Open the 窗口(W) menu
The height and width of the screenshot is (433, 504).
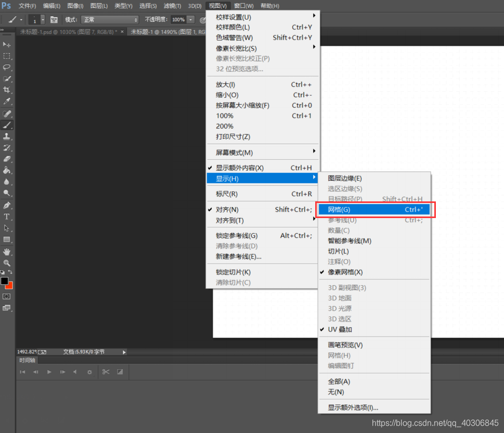pos(243,6)
